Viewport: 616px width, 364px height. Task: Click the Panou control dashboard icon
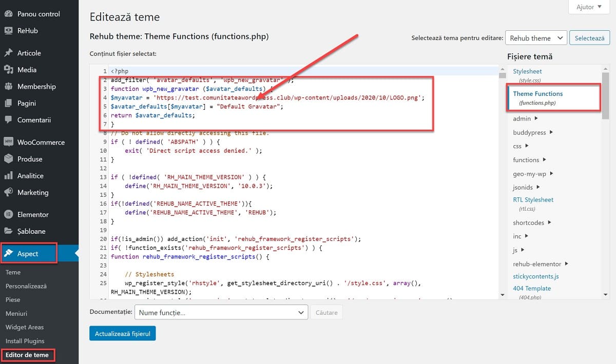pos(8,14)
